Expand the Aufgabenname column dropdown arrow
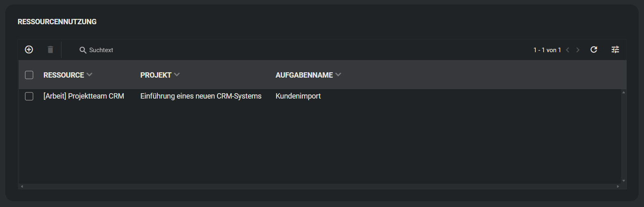This screenshot has width=644, height=207. pyautogui.click(x=338, y=75)
